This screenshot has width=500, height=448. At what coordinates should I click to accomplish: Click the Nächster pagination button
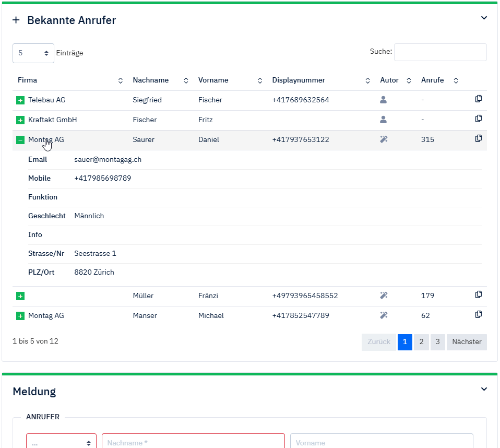467,342
